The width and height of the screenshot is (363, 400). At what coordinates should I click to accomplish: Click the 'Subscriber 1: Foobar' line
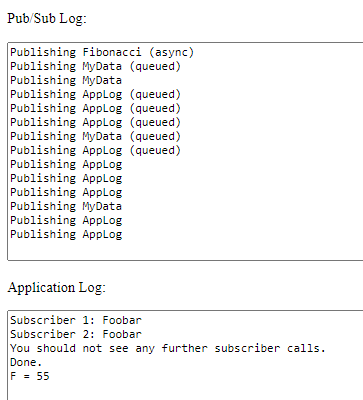pos(76,320)
